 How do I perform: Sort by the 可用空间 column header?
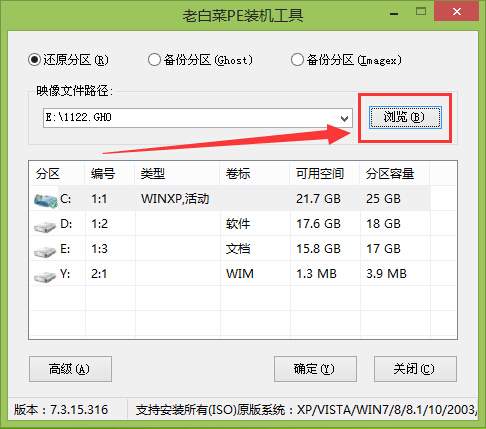point(325,174)
